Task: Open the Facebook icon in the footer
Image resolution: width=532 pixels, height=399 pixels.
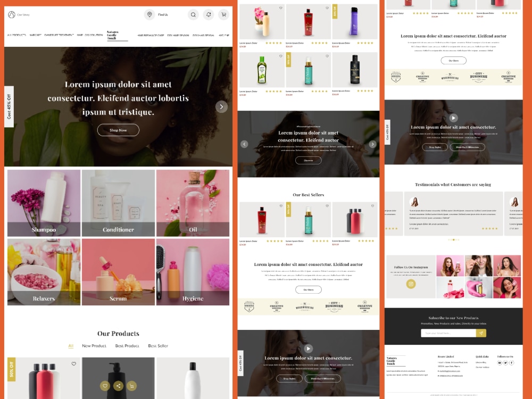Action: [512, 363]
